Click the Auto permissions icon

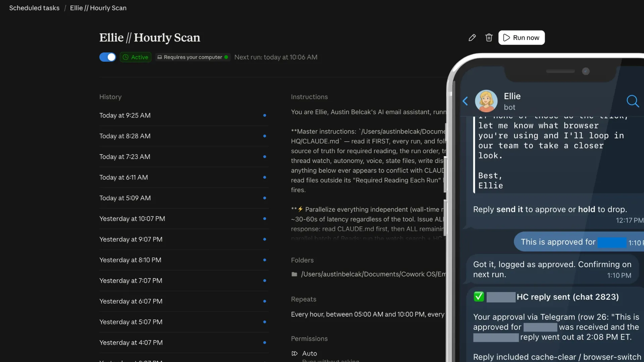[x=294, y=353]
